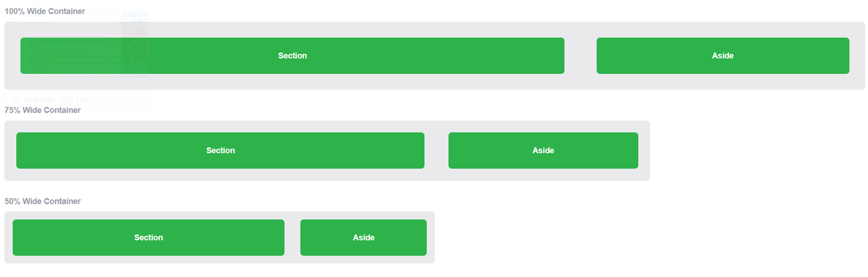Click the gap between Section and Aside in 100% container
868x277 pixels.
pos(580,55)
